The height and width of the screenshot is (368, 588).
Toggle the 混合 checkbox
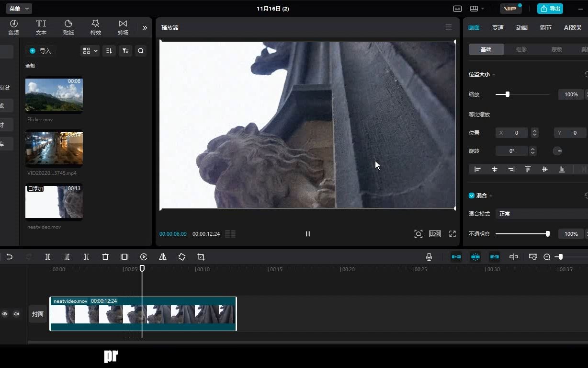coord(472,195)
